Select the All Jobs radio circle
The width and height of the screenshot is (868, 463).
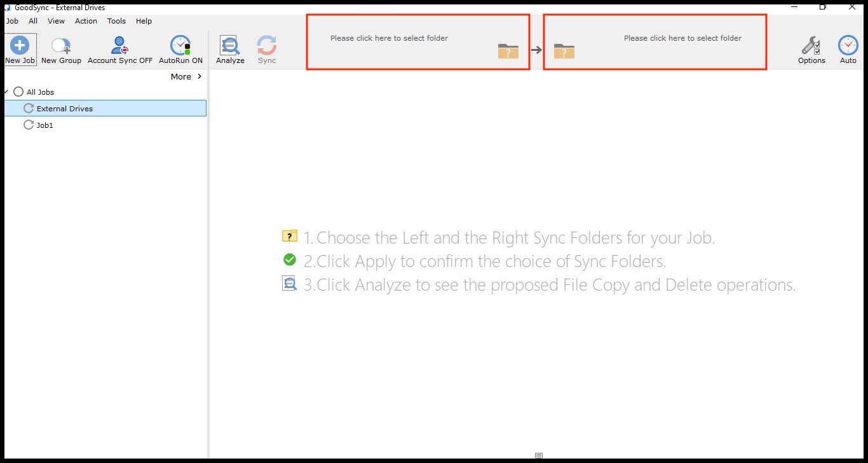click(x=18, y=92)
